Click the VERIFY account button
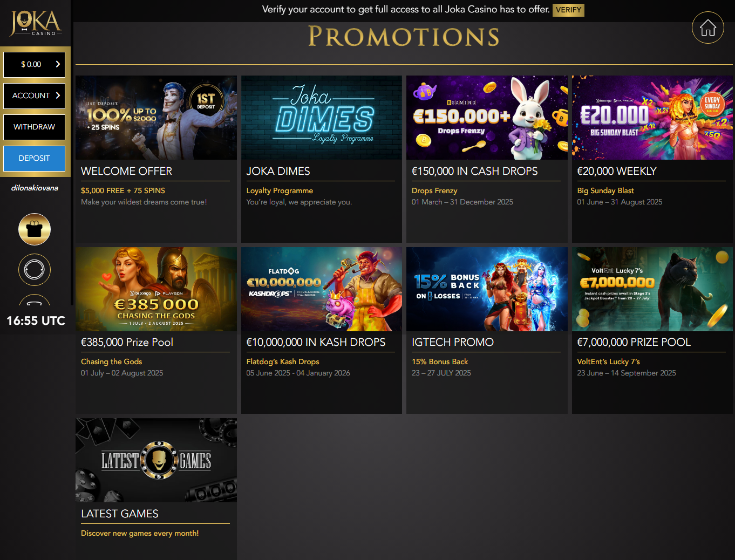 point(568,10)
